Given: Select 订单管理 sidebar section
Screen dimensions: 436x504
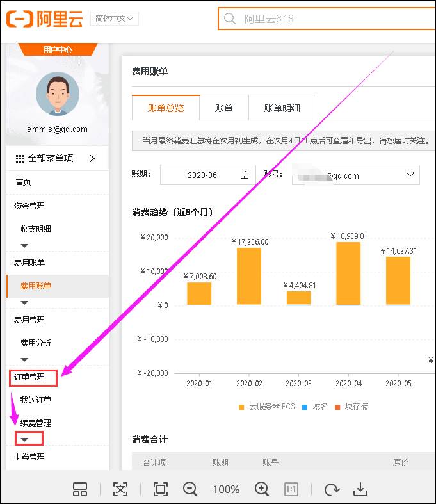Looking at the screenshot, I should coord(29,377).
